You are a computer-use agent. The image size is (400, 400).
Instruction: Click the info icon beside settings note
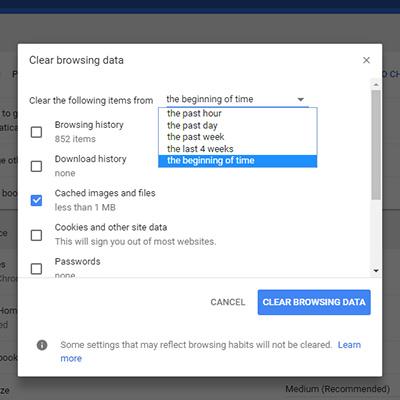pyautogui.click(x=42, y=345)
